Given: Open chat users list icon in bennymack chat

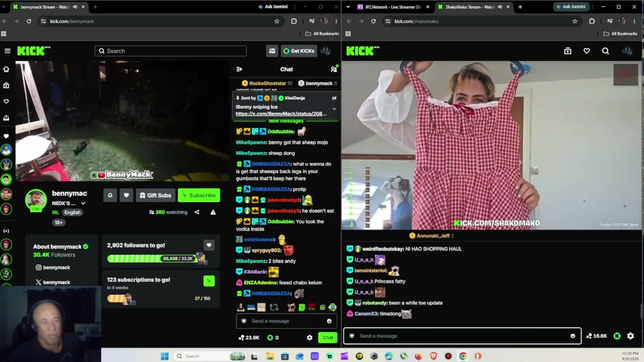Looking at the screenshot, I should (x=334, y=69).
